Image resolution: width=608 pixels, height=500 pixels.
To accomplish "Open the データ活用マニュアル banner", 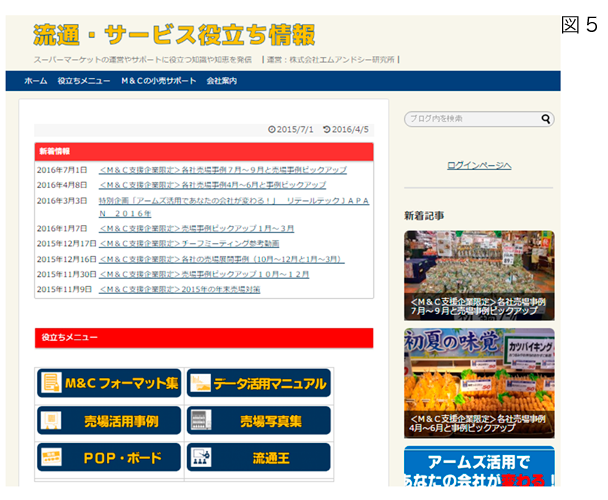I will [x=259, y=383].
